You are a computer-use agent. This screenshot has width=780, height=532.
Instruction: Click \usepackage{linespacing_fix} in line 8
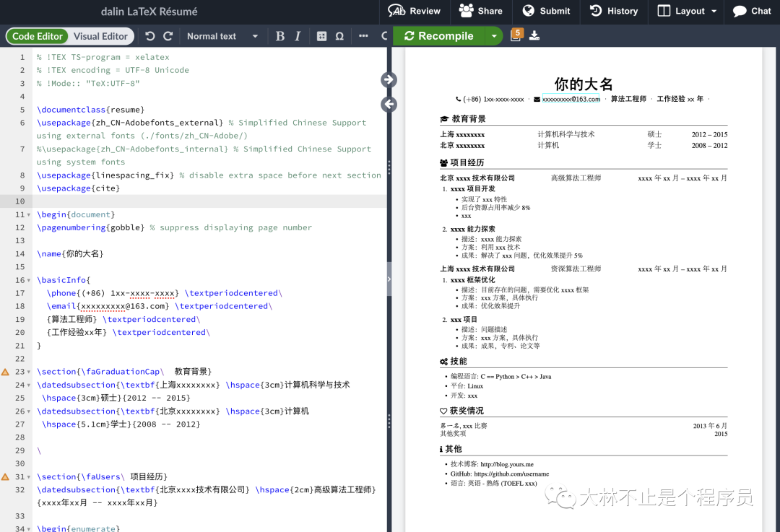(105, 175)
